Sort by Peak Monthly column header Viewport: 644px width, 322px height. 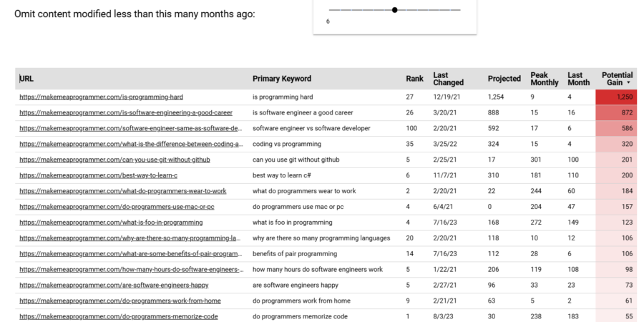coord(544,79)
